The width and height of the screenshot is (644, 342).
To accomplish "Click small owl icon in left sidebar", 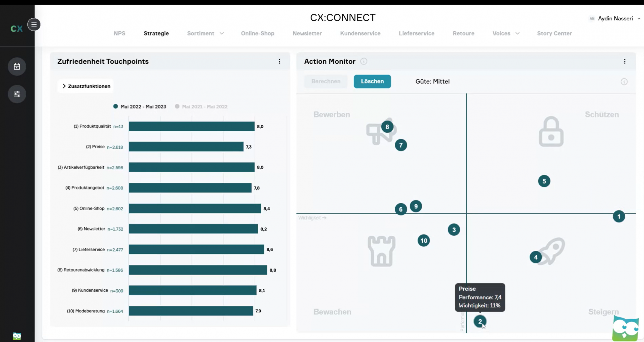I will pyautogui.click(x=17, y=336).
